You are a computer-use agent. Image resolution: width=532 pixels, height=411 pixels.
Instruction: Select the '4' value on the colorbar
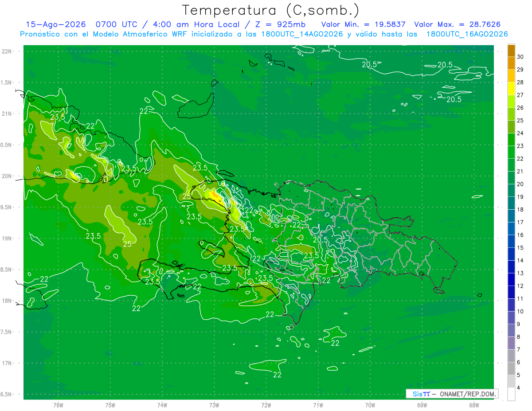pyautogui.click(x=519, y=388)
